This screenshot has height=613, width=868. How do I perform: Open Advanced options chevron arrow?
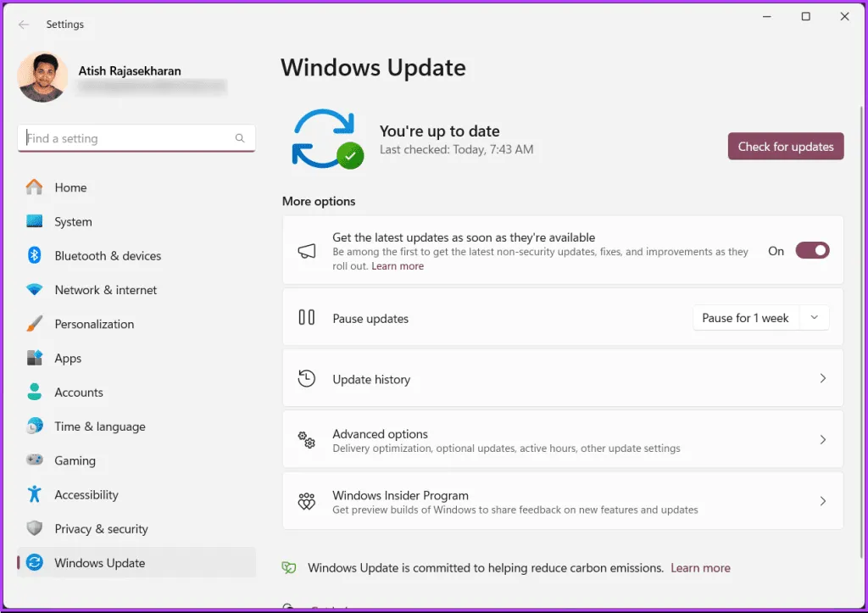pyautogui.click(x=822, y=440)
